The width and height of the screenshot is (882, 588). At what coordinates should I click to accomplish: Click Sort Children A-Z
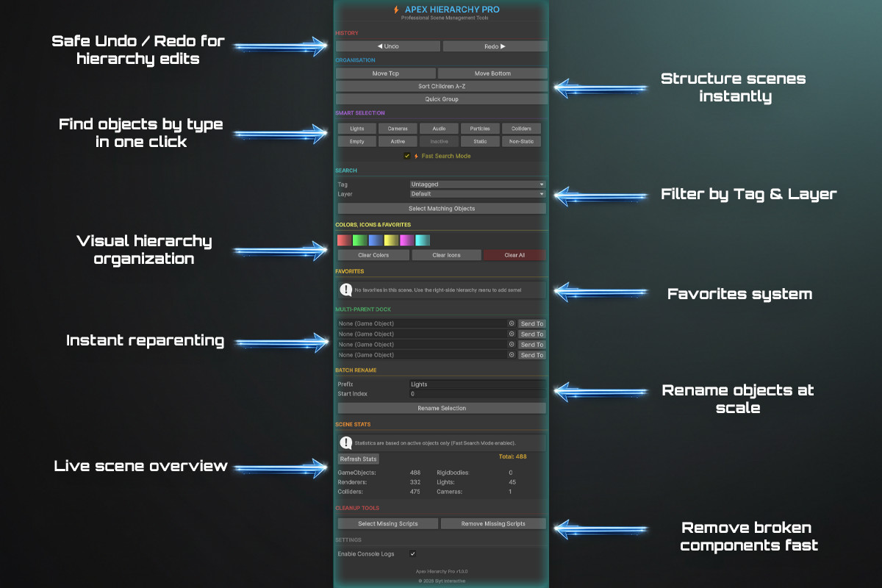[x=441, y=86]
